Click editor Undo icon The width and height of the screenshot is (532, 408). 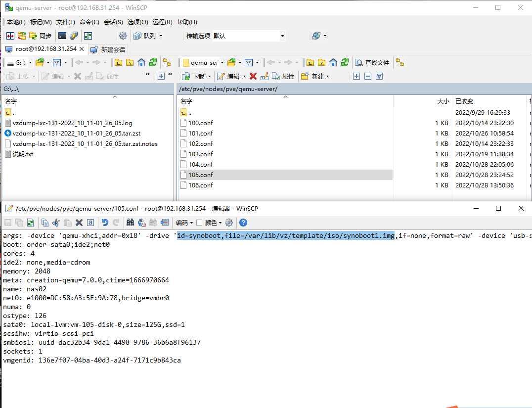[x=104, y=223]
